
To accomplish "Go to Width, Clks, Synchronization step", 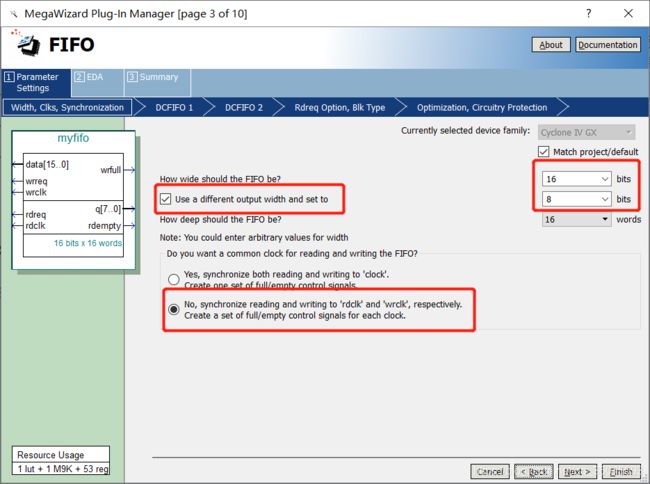I will [67, 108].
